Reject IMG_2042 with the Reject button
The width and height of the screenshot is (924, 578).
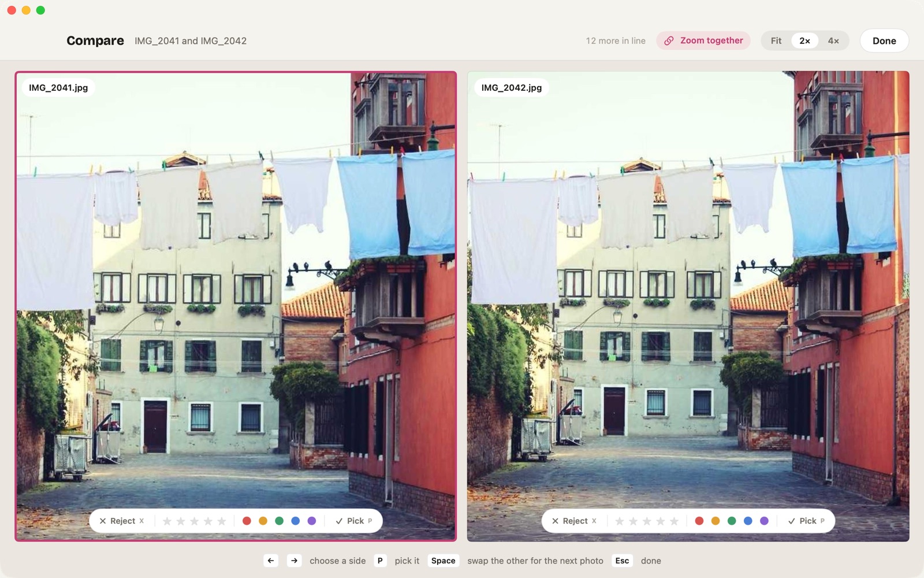574,521
